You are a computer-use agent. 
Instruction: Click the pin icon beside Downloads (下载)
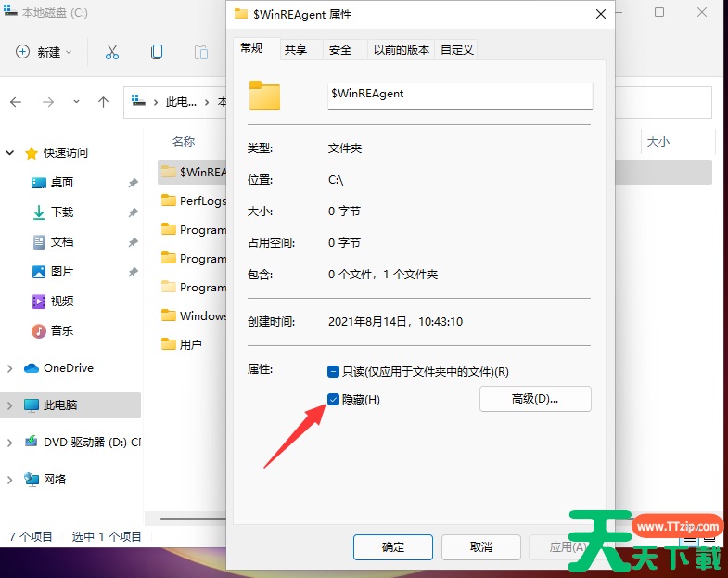(x=134, y=212)
